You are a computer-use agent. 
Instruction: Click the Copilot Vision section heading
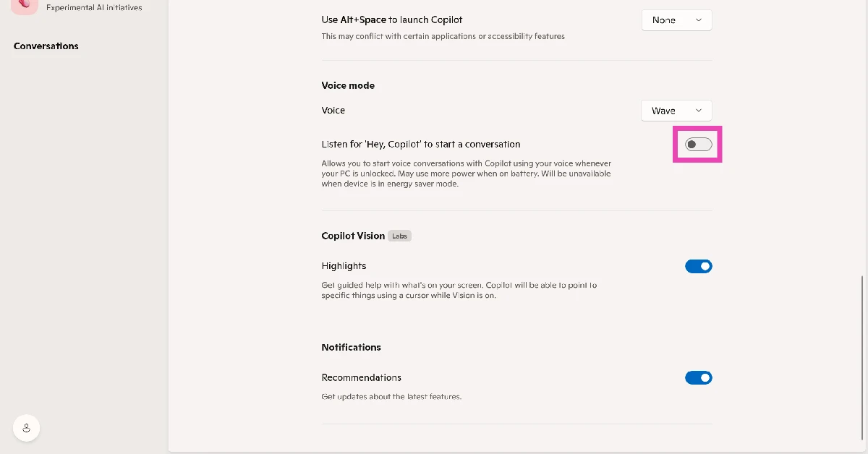(353, 236)
